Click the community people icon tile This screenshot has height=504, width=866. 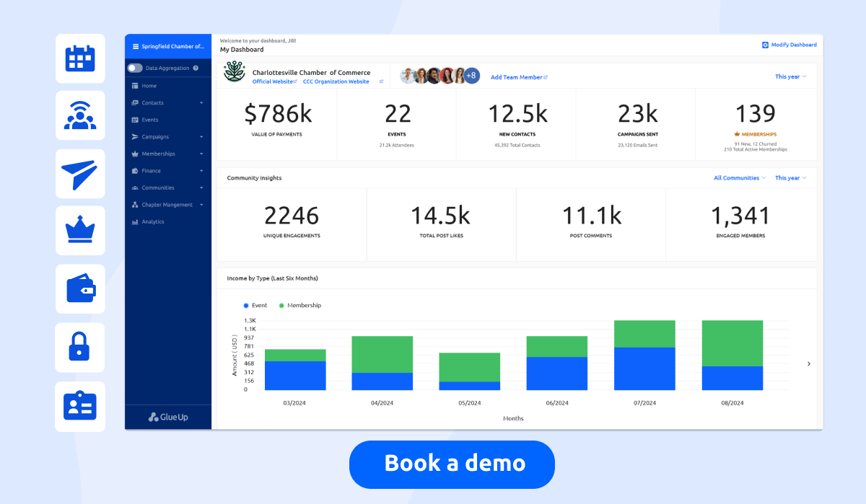coord(80,115)
